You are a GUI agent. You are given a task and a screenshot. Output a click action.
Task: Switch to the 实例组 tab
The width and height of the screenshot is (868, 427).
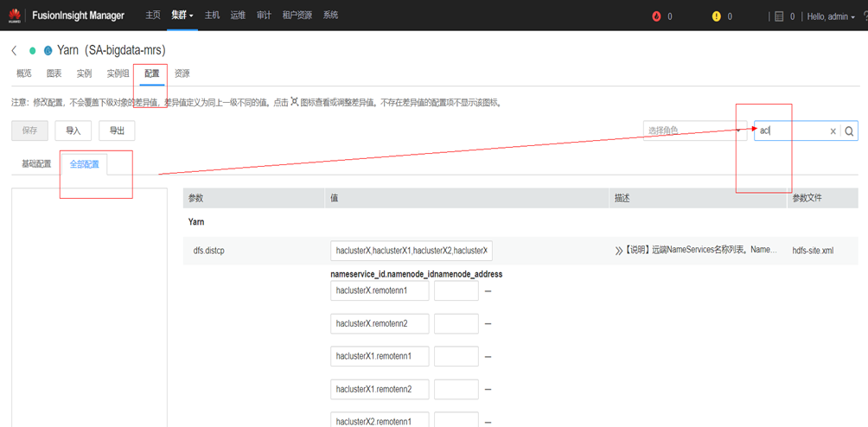pos(118,73)
